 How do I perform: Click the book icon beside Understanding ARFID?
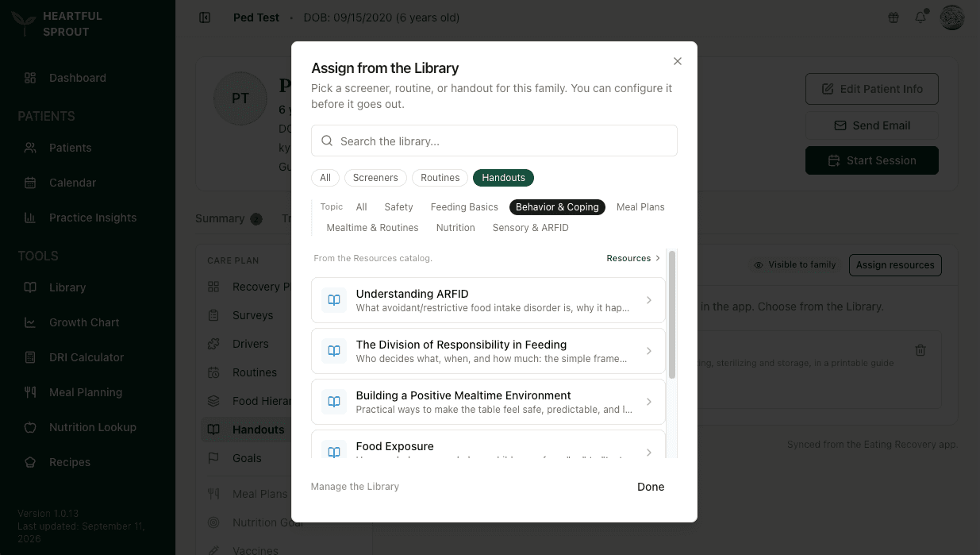[334, 300]
